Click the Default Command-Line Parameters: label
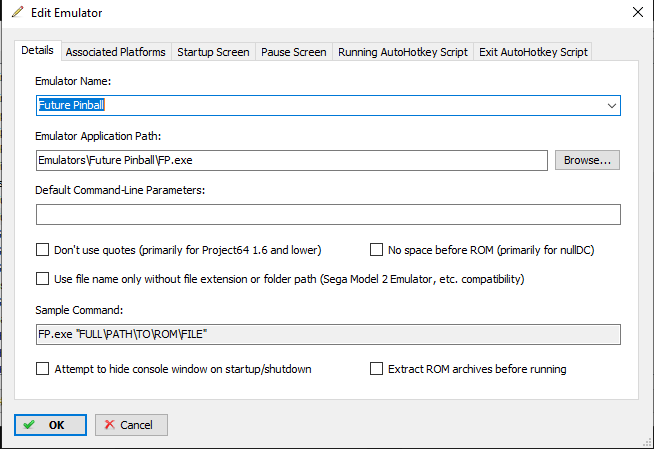The width and height of the screenshot is (654, 449). click(x=120, y=190)
